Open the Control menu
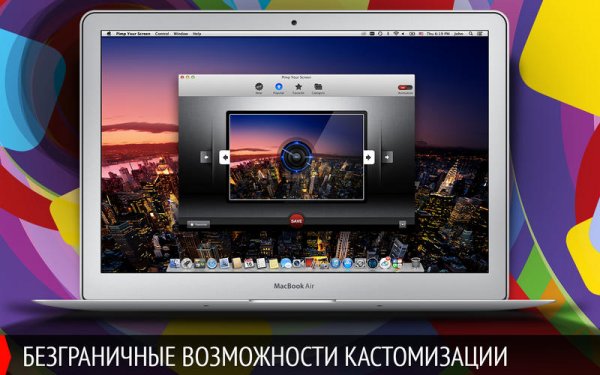 click(x=162, y=34)
